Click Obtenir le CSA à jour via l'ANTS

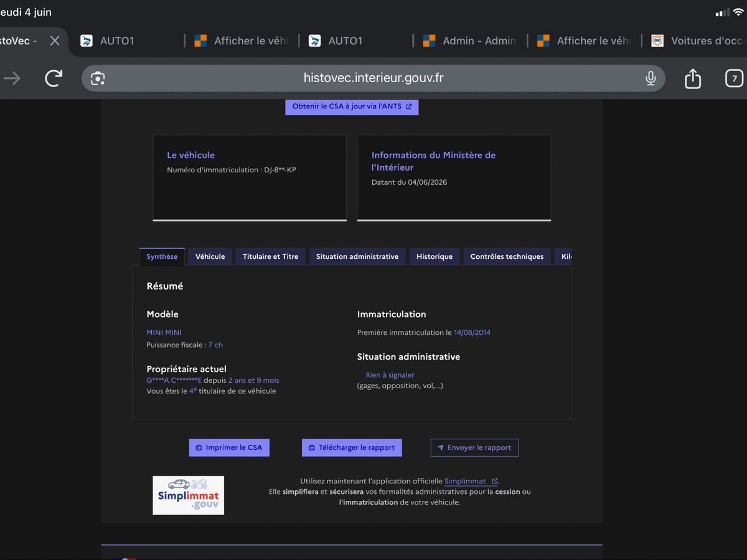click(352, 106)
